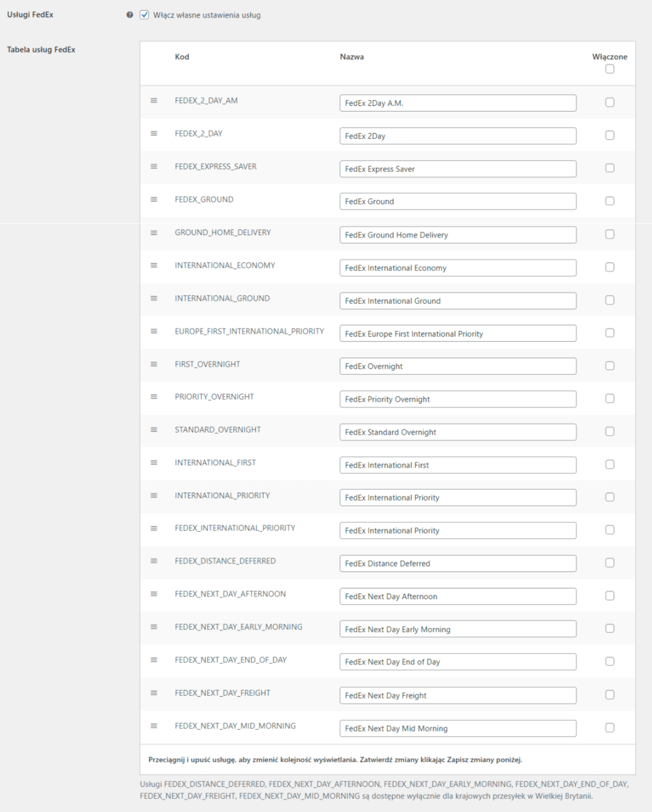Click the FedEx Next Day End of Day field
652x812 pixels.
(x=458, y=662)
